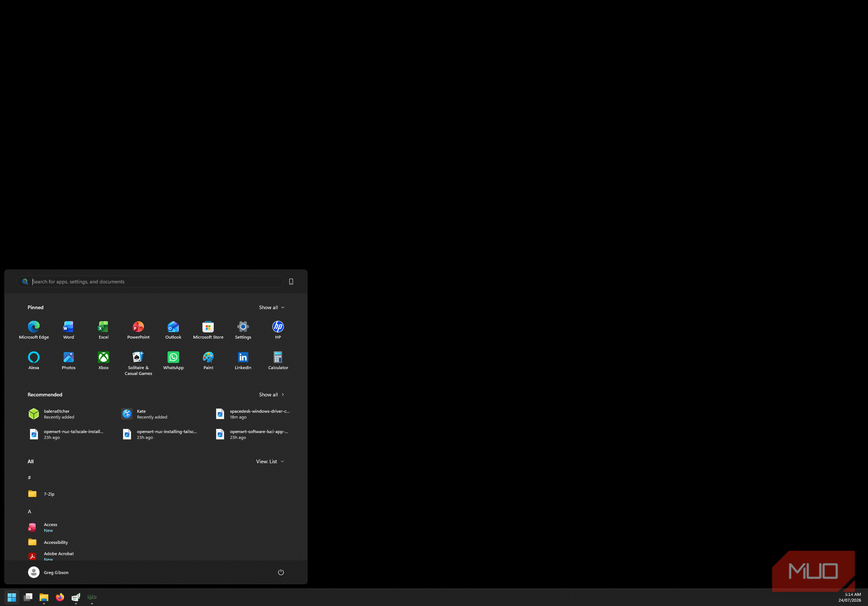Open spacedesk-windows-driver-c... recent file
Image resolution: width=868 pixels, height=606 pixels.
(x=253, y=414)
